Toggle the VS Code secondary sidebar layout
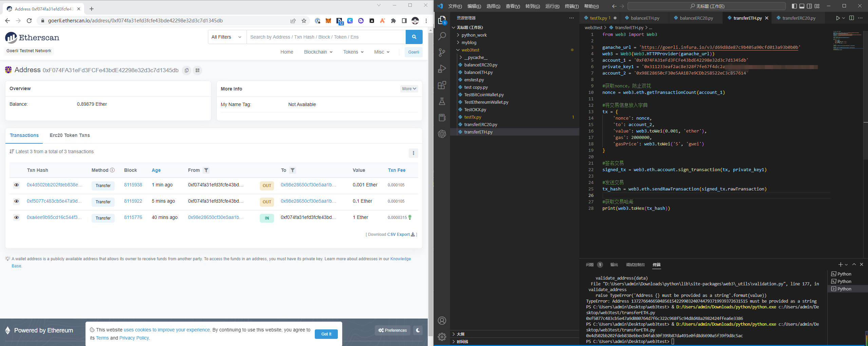 click(809, 6)
